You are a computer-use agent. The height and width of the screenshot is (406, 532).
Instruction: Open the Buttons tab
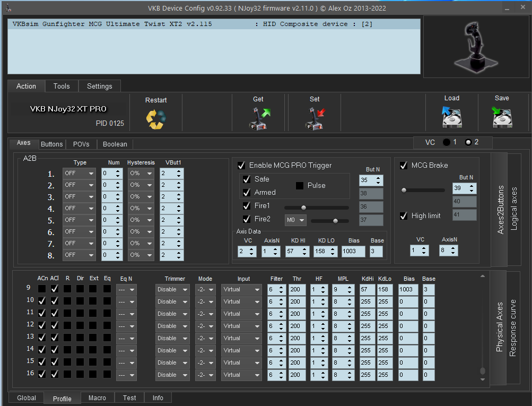(x=51, y=144)
